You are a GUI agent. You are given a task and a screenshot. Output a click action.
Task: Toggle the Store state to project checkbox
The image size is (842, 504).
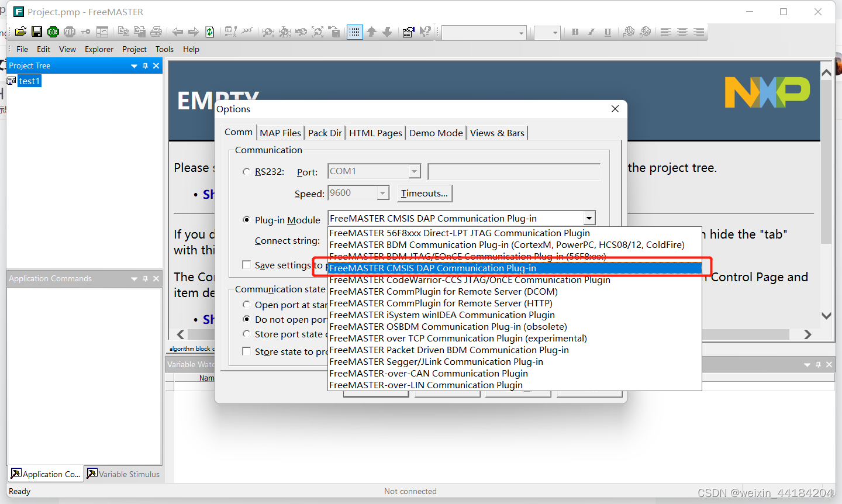[247, 351]
